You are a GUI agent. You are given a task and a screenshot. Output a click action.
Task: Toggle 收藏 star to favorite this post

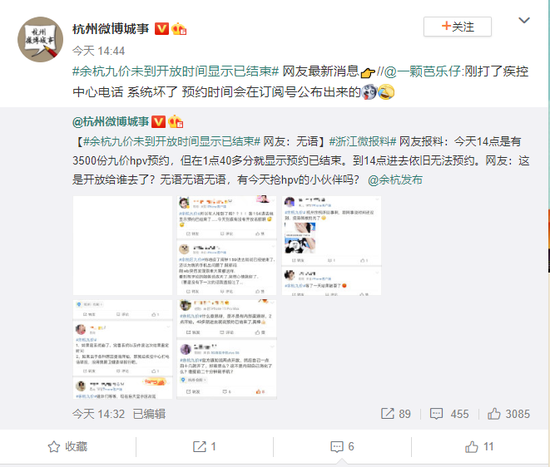(x=67, y=447)
